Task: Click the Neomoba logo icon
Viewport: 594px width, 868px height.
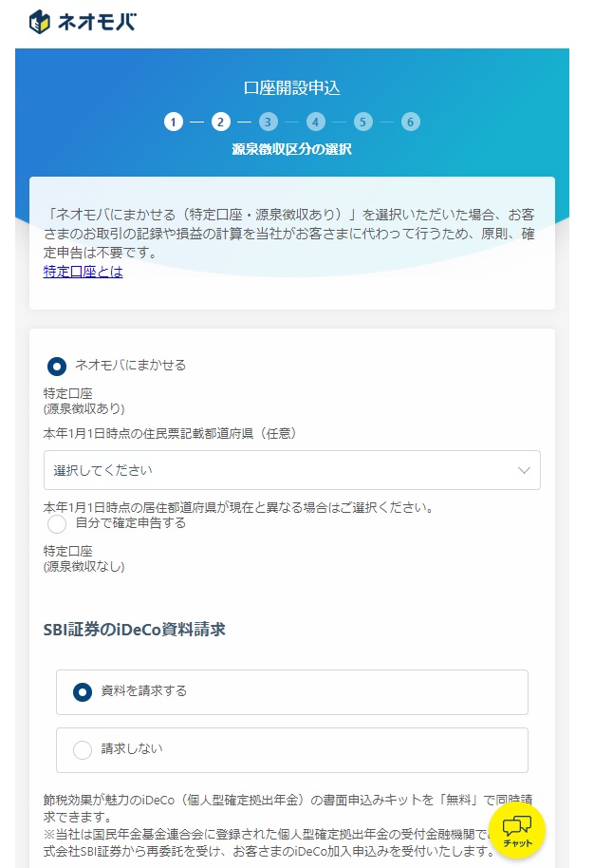Action: click(x=41, y=21)
